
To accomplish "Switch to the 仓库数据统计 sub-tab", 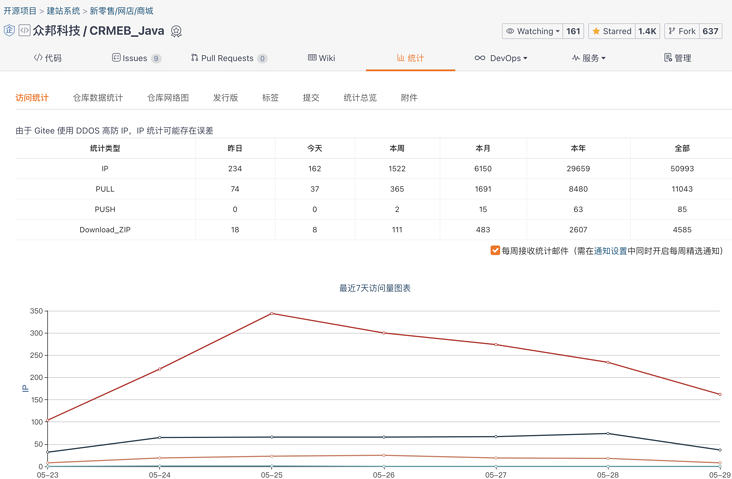I will point(98,98).
